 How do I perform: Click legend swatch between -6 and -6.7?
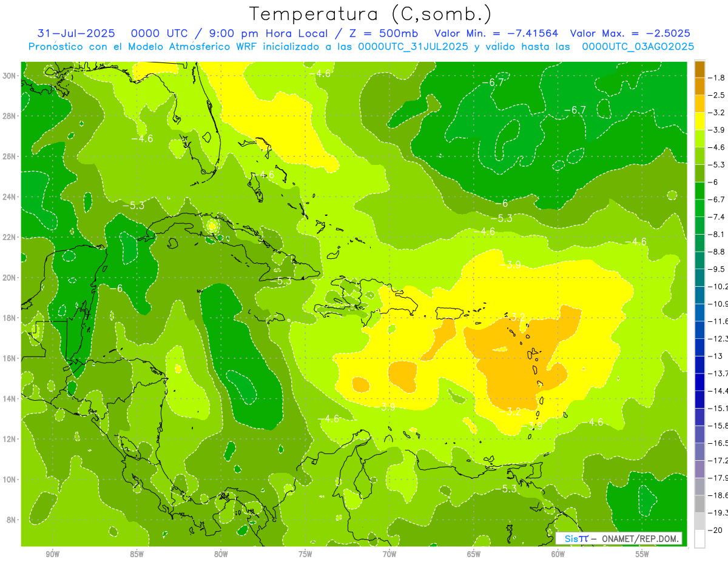click(699, 191)
